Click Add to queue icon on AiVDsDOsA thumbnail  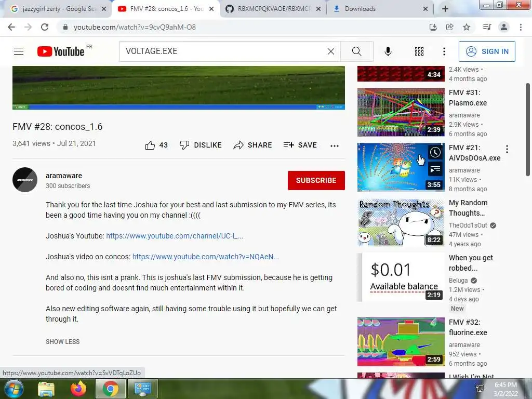435,169
